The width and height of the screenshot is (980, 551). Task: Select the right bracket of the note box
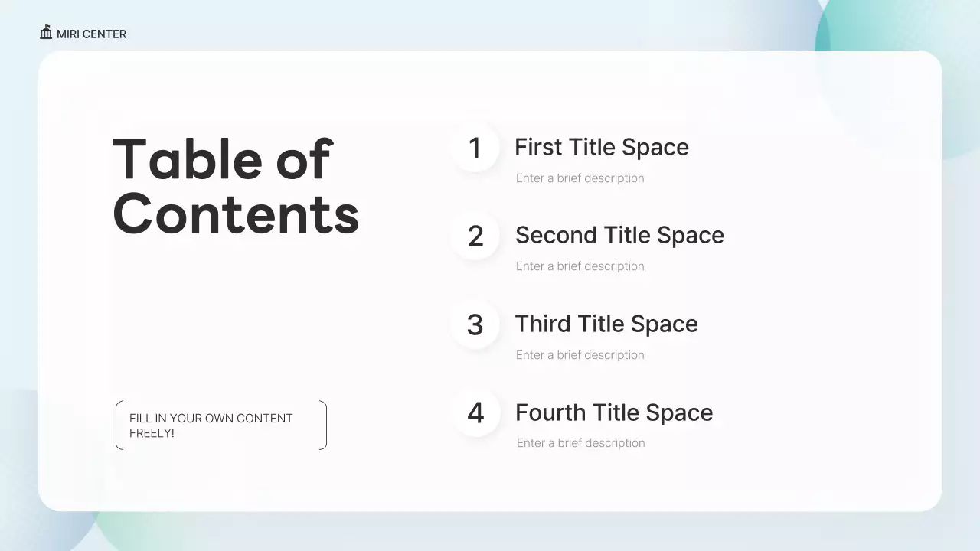(x=325, y=425)
